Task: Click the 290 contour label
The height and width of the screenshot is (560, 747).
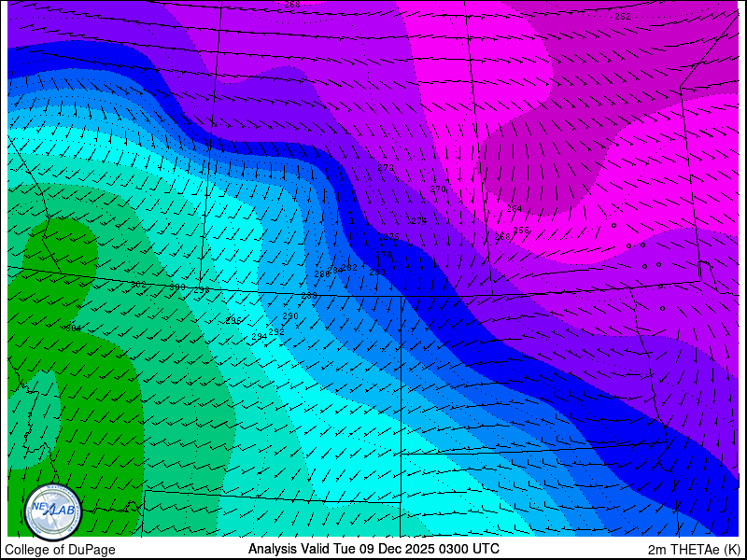Action: coord(290,315)
